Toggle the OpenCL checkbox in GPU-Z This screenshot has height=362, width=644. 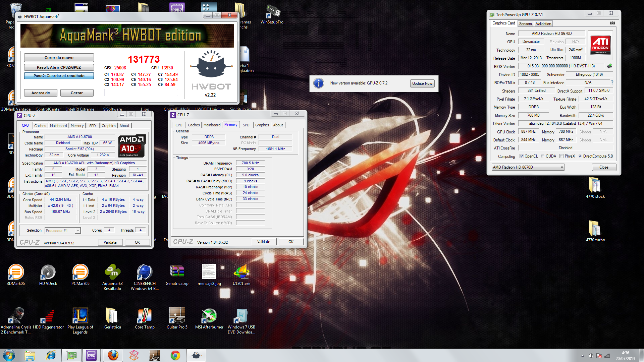522,156
